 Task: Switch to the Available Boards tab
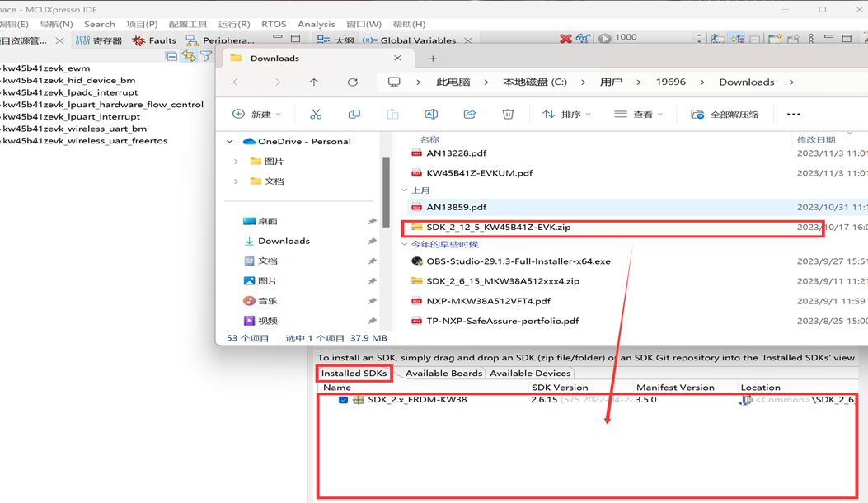pyautogui.click(x=443, y=374)
